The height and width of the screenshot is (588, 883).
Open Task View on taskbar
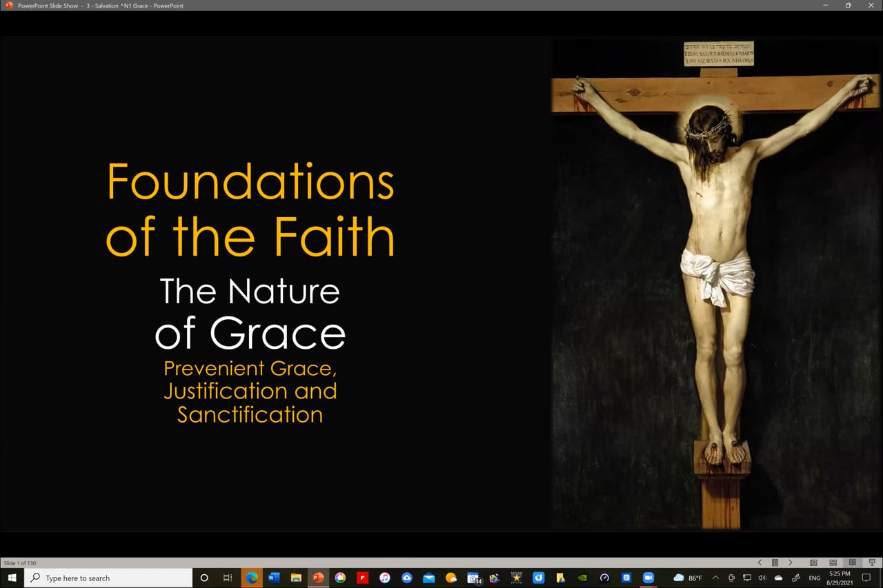228,578
